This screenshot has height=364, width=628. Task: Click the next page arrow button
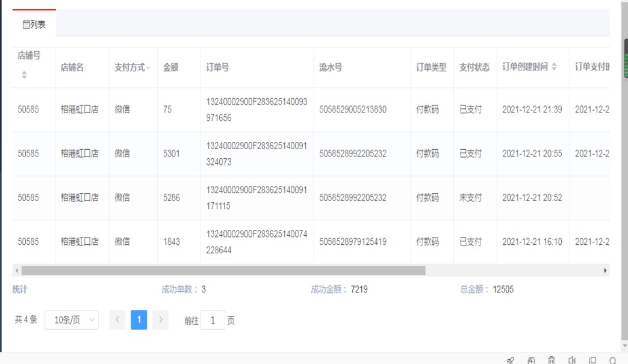tap(160, 320)
